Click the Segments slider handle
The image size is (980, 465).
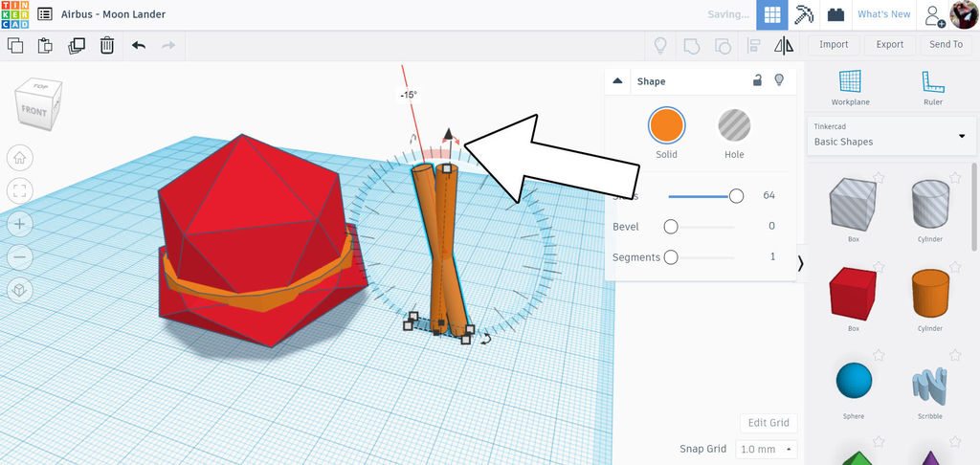click(671, 256)
